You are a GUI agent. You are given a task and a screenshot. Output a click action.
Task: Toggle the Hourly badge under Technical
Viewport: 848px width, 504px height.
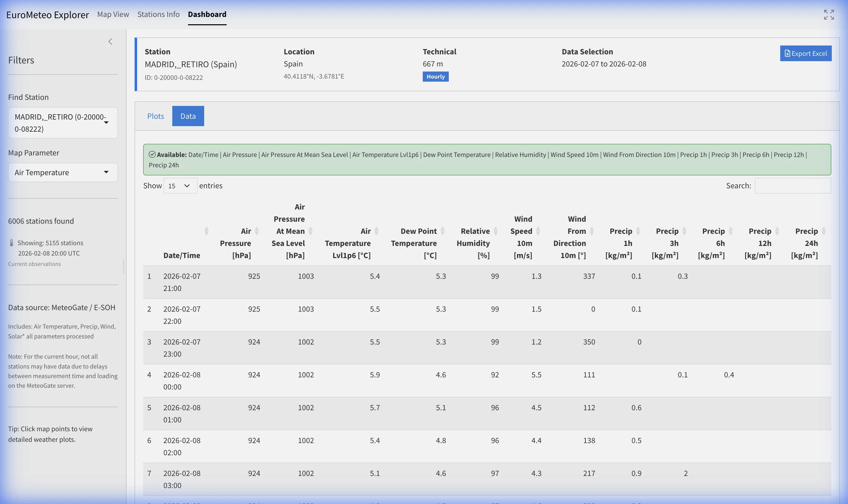click(x=435, y=76)
